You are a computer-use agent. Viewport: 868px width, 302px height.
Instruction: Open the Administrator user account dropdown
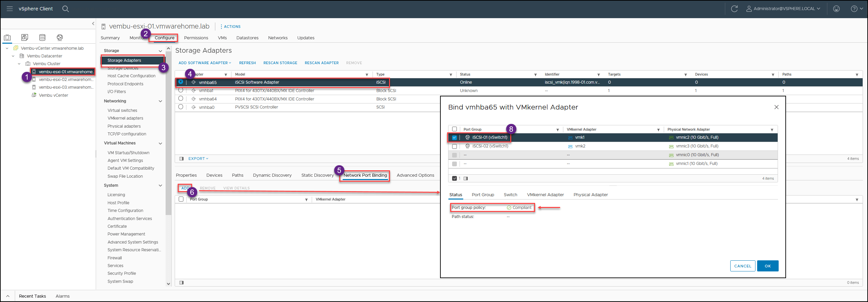point(783,9)
